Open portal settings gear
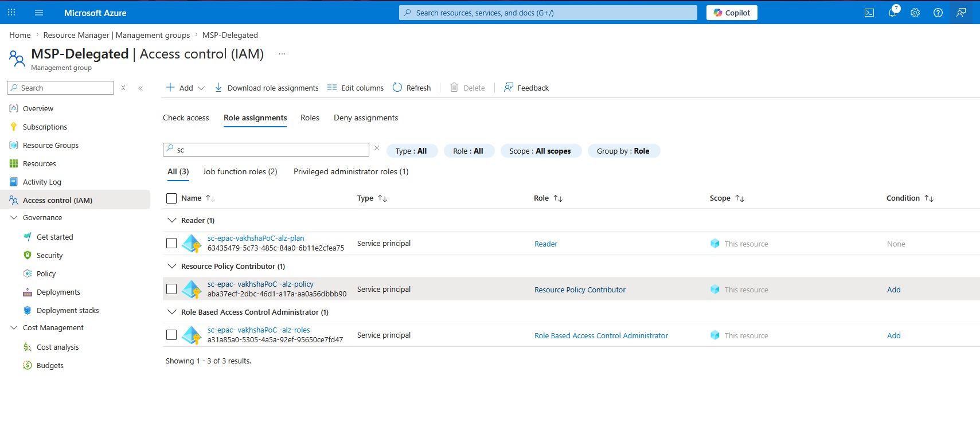The height and width of the screenshot is (434, 980). [915, 13]
